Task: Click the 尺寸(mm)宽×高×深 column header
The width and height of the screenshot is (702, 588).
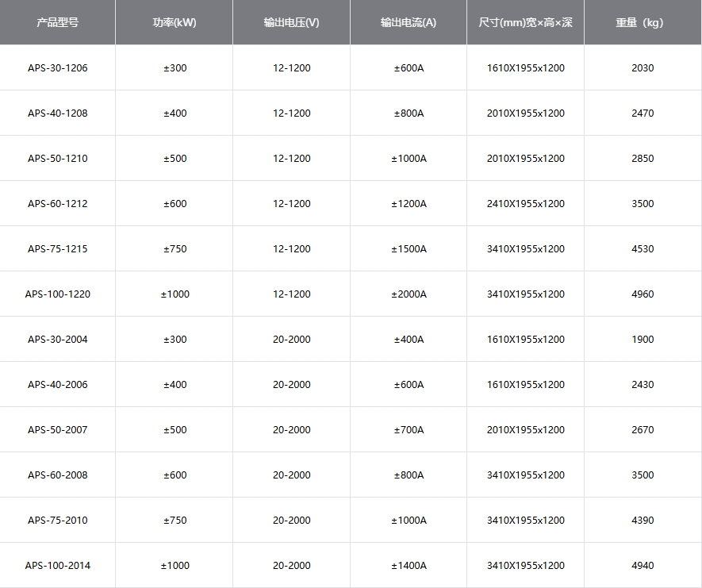Action: [526, 22]
